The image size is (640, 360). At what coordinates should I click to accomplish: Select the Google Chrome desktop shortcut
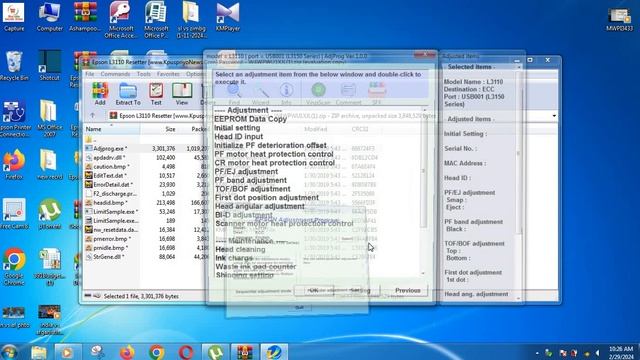pos(14,266)
